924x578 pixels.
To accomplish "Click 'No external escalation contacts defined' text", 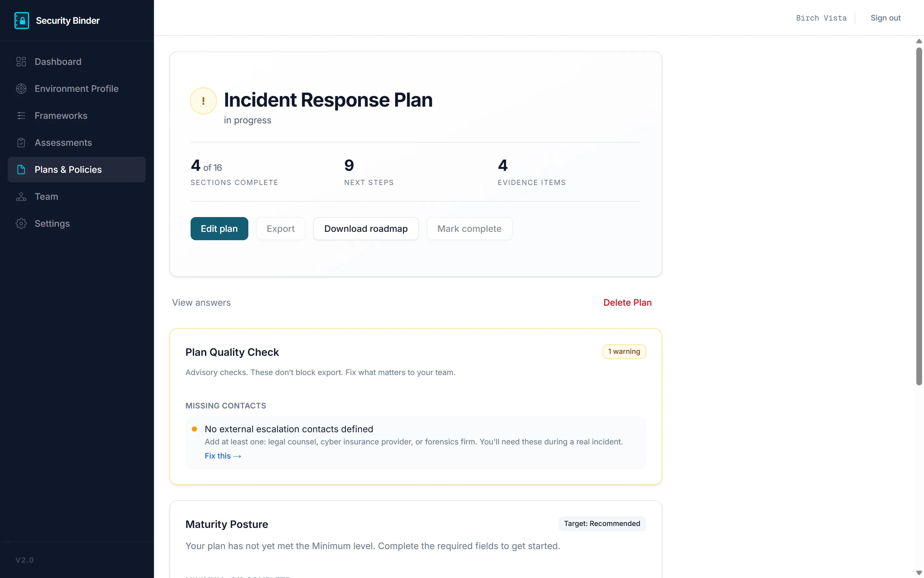I will (289, 429).
